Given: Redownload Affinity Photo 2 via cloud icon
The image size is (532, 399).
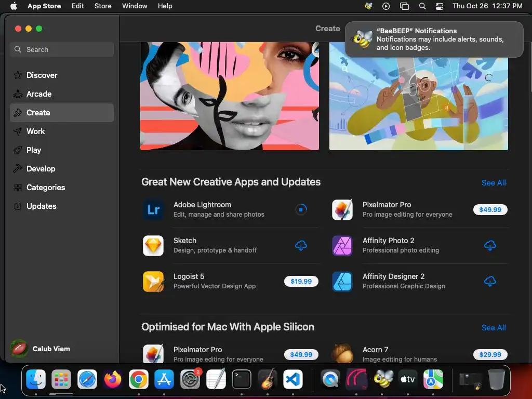Looking at the screenshot, I should pos(490,246).
